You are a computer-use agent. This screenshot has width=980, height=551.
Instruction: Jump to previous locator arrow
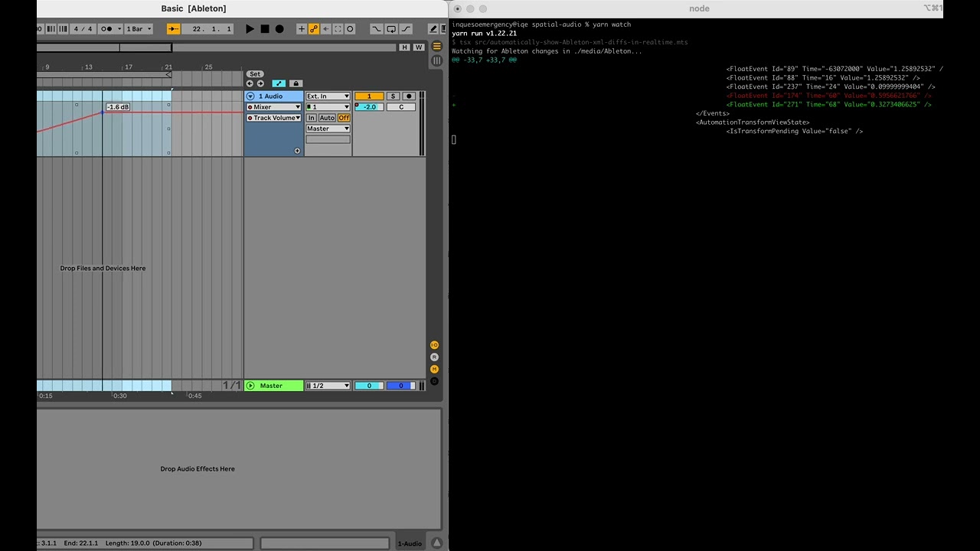coord(250,83)
